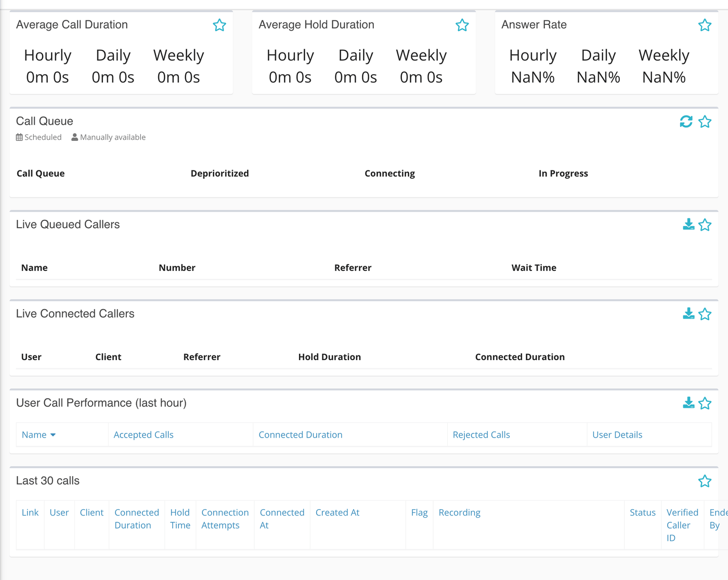728x580 pixels.
Task: Download the Live Queued Callers data
Action: click(688, 225)
